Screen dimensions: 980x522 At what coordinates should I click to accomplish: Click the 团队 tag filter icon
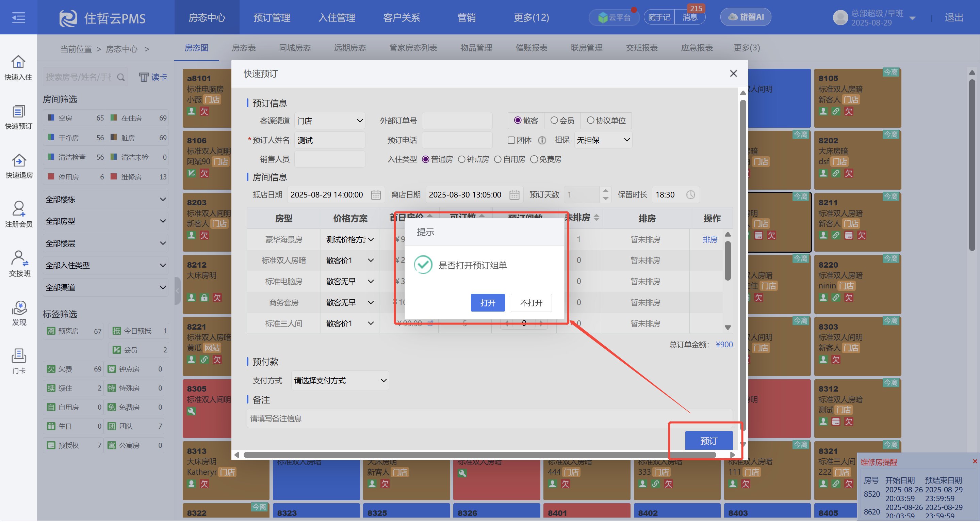(x=112, y=426)
